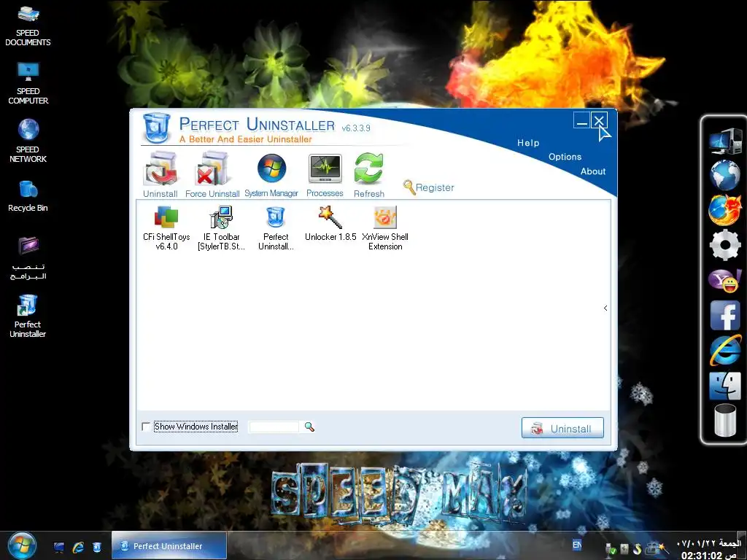The image size is (747, 560).
Task: Launch Internet Explorer from quick launch
Action: tap(78, 547)
